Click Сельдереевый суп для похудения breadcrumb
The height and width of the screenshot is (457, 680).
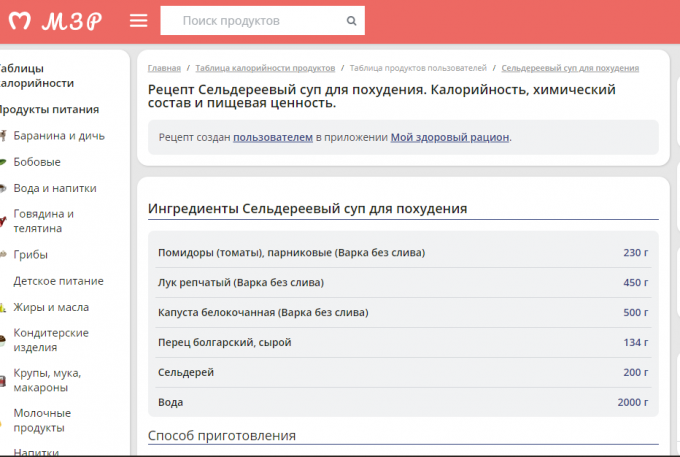pyautogui.click(x=569, y=68)
